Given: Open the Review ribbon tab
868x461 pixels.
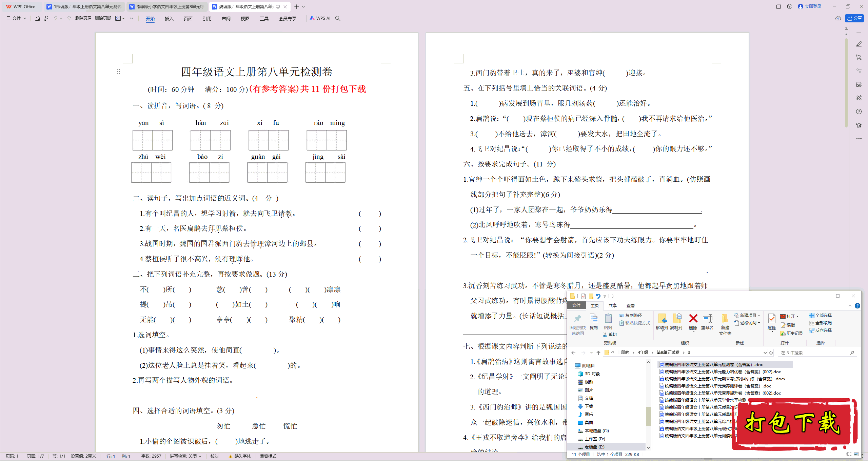Looking at the screenshot, I should point(226,19).
